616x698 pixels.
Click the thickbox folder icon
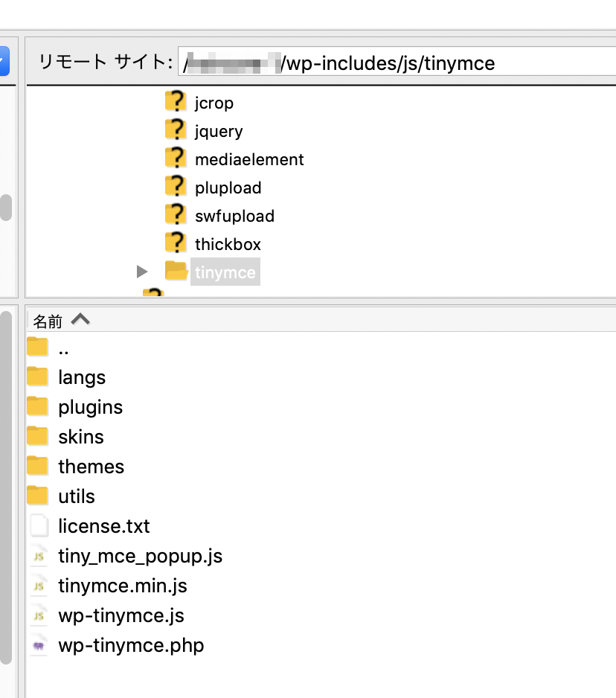(175, 243)
